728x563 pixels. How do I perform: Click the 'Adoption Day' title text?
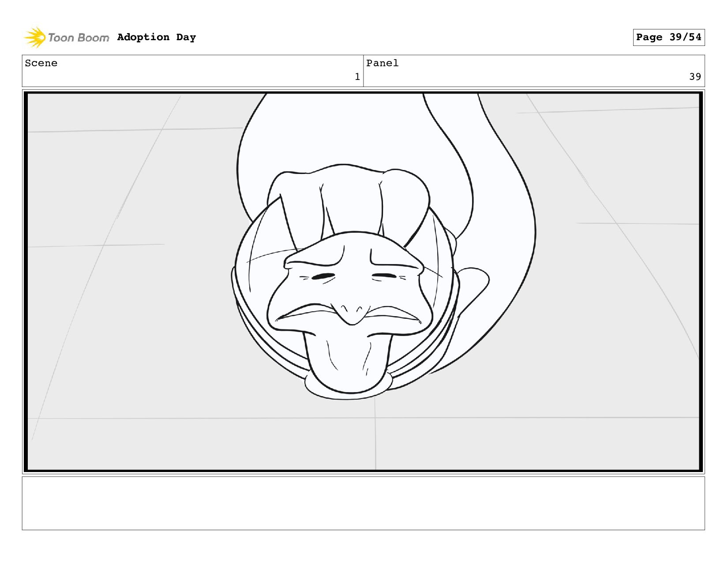157,37
